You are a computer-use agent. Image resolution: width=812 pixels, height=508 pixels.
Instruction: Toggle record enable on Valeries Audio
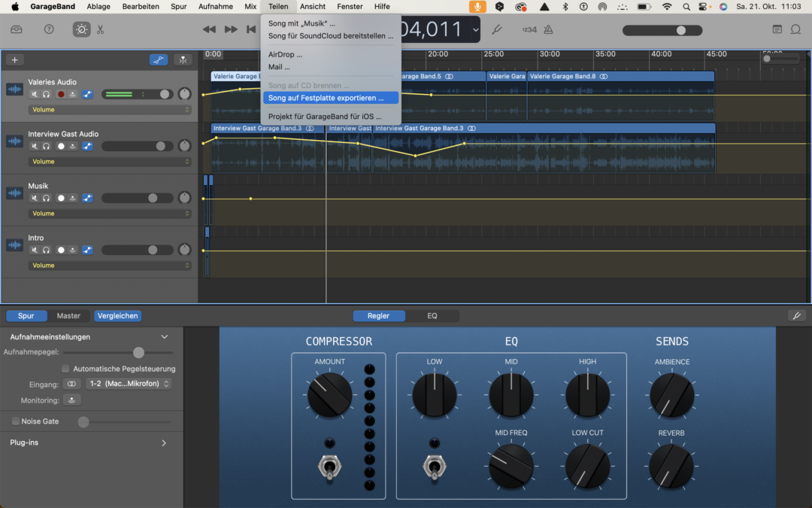[x=61, y=94]
